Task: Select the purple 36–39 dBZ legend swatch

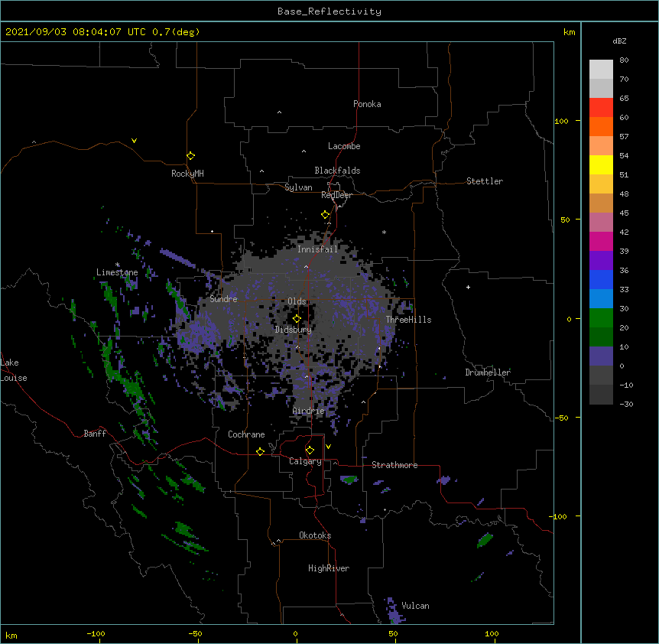Action: coord(601,261)
